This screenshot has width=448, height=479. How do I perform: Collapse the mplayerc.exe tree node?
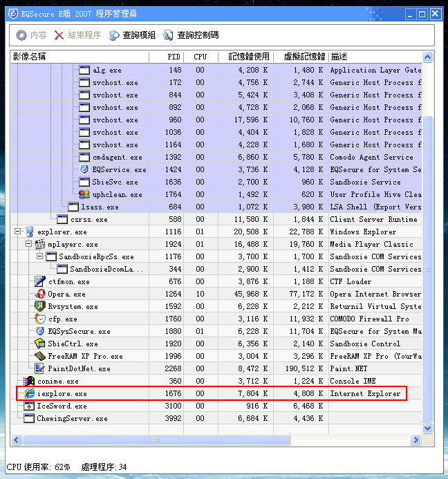(29, 244)
